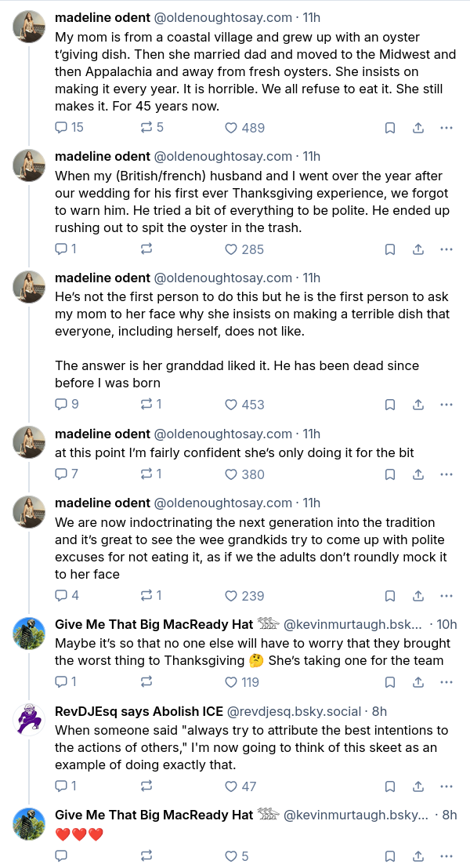Click RevDJEsq's purple avatar image
The width and height of the screenshot is (470, 868).
click(x=29, y=719)
